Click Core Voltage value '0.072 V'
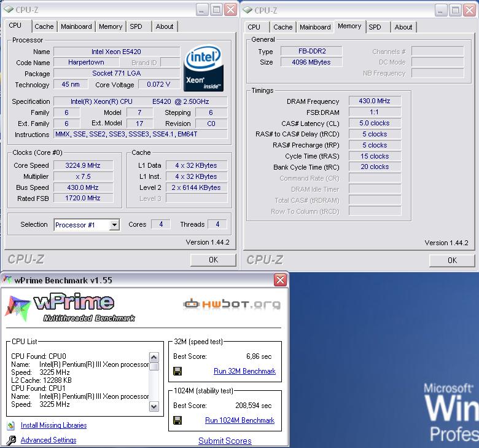The width and height of the screenshot is (479, 448). [x=159, y=84]
